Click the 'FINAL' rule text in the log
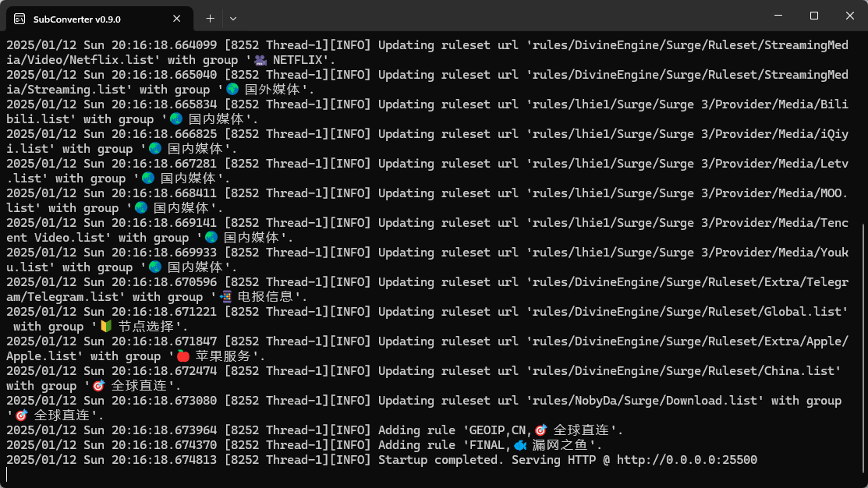 click(487, 445)
